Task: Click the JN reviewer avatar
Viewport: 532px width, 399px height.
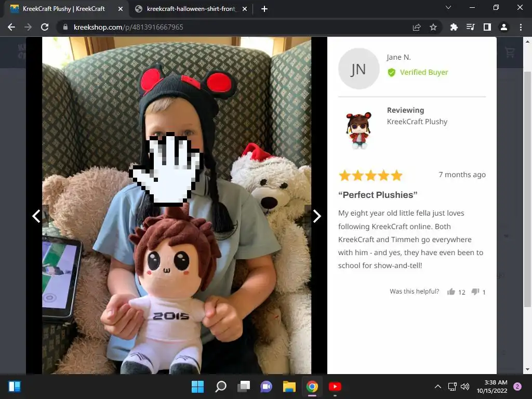Action: point(358,69)
